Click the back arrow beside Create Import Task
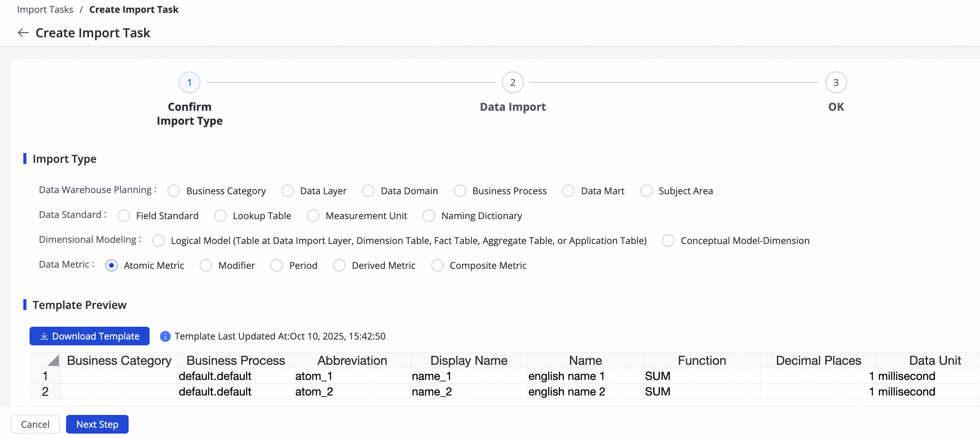 (x=23, y=33)
